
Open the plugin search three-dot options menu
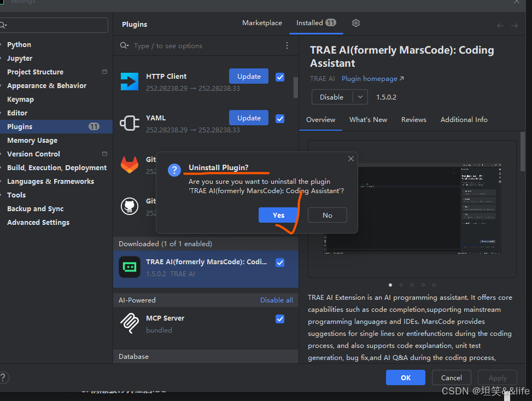click(x=287, y=45)
